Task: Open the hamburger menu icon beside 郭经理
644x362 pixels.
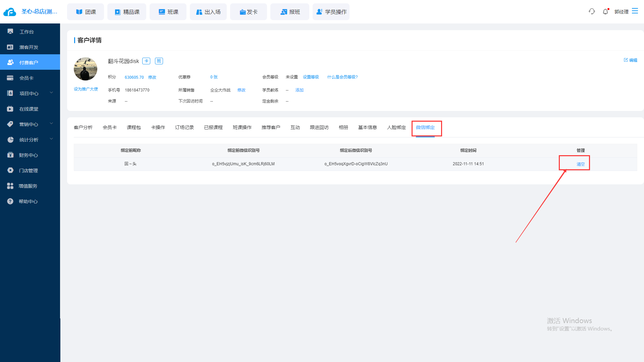Action: pos(635,11)
